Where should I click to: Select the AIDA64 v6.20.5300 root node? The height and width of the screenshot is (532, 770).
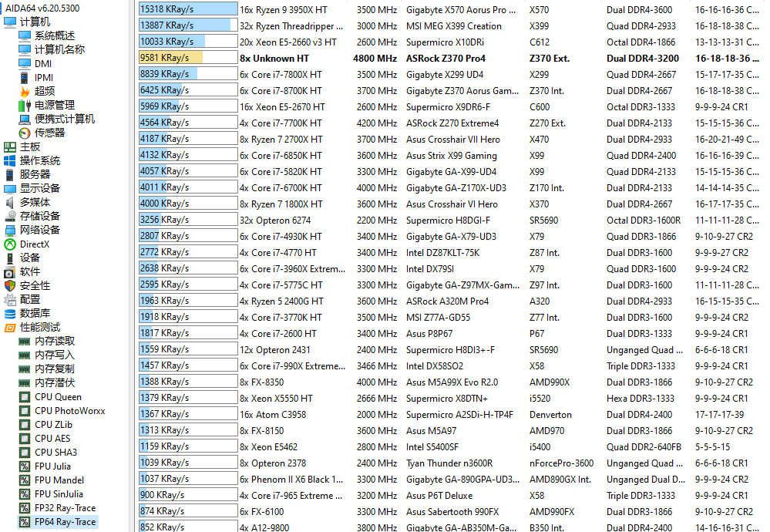coord(42,8)
